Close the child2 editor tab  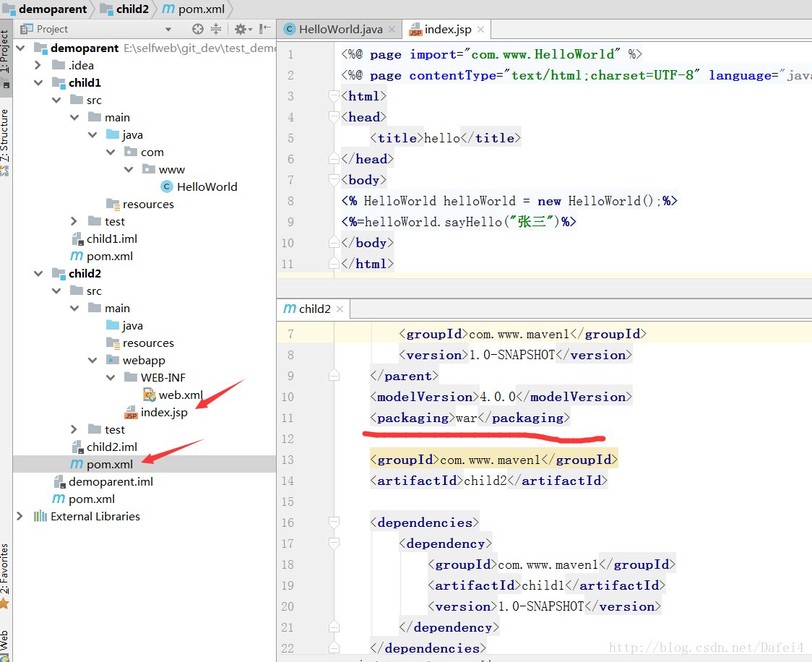pyautogui.click(x=340, y=309)
